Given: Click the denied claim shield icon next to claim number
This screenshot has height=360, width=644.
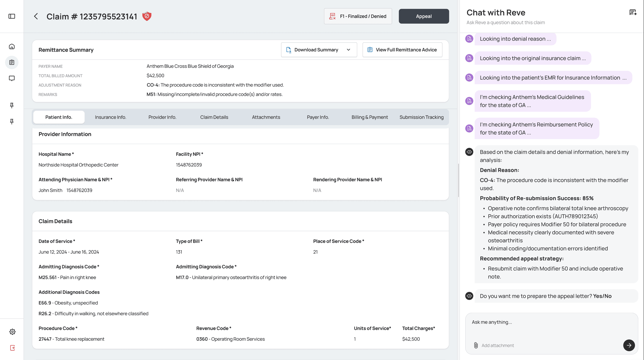Looking at the screenshot, I should pyautogui.click(x=147, y=16).
